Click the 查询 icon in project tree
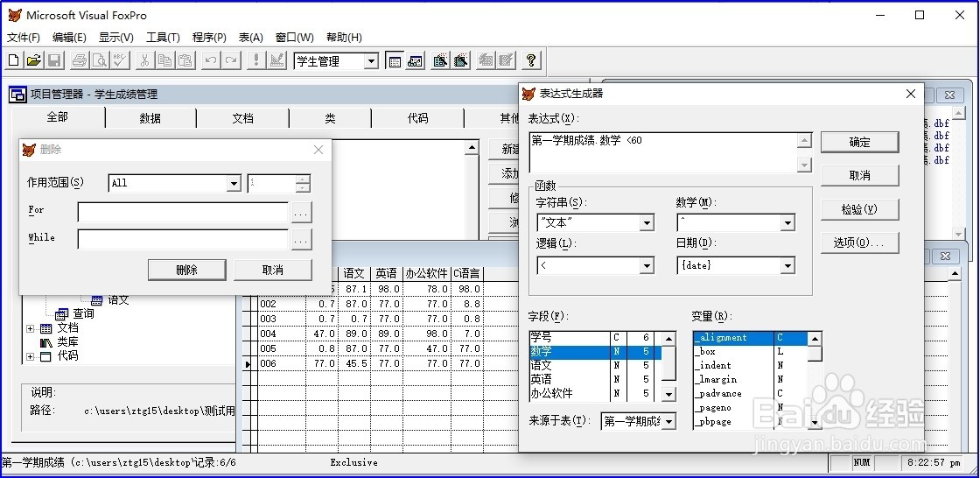This screenshot has height=478, width=980. tap(62, 314)
